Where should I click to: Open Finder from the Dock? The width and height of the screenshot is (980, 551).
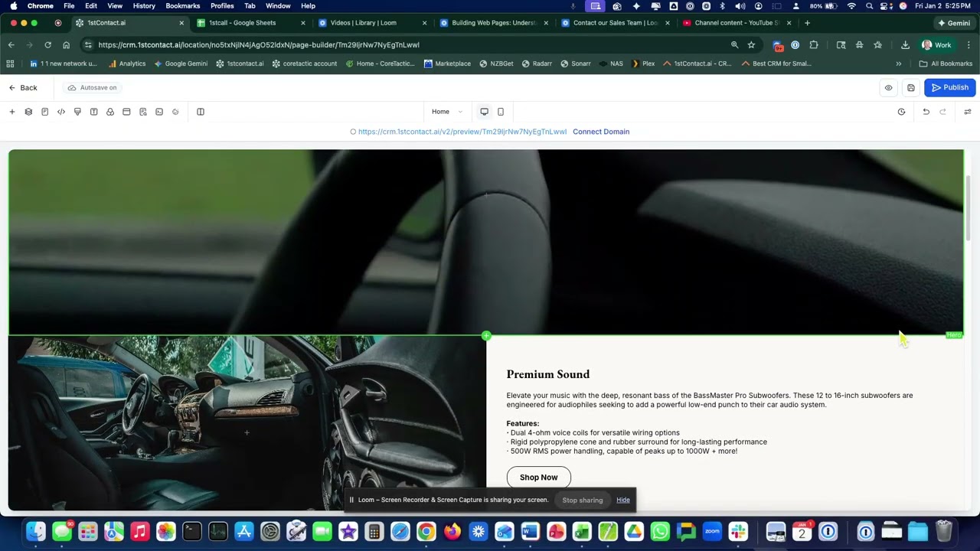(36, 531)
